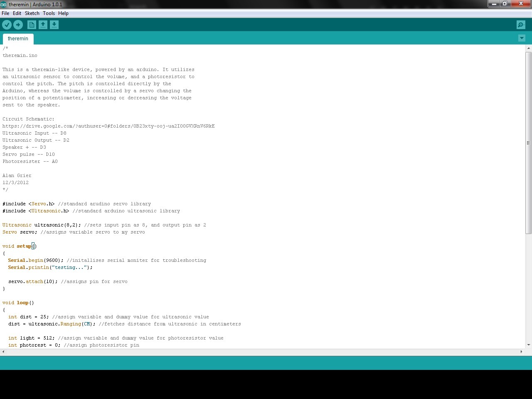Click the 'int light = 512;' line
Image resolution: width=532 pixels, height=399 pixels.
[116, 338]
